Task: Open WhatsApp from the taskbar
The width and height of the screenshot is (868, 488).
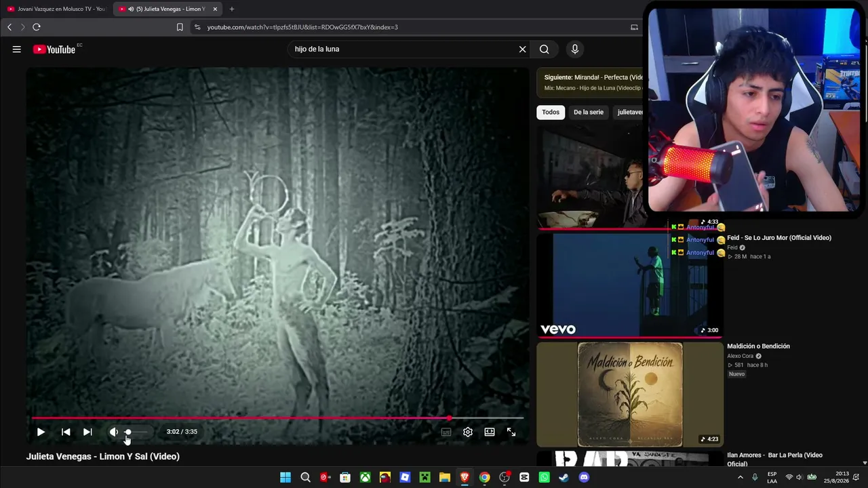Action: pyautogui.click(x=544, y=477)
